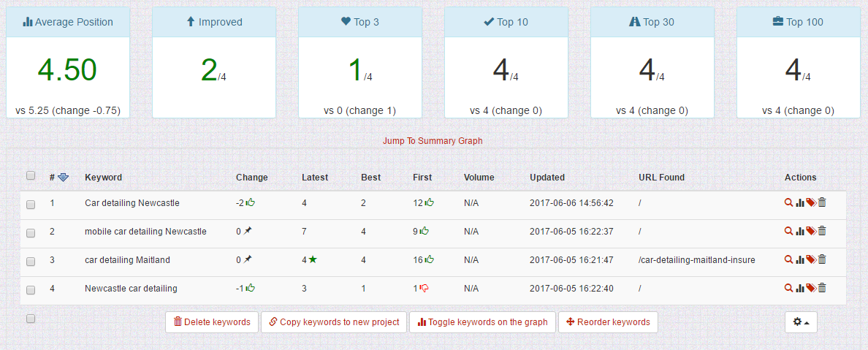Follow the Jump To Summary Graph link

433,141
